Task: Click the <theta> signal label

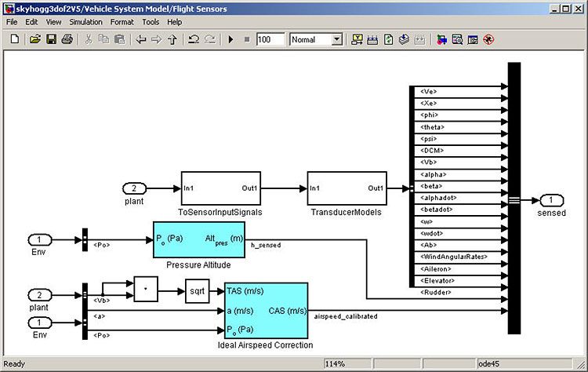Action: pyautogui.click(x=432, y=127)
